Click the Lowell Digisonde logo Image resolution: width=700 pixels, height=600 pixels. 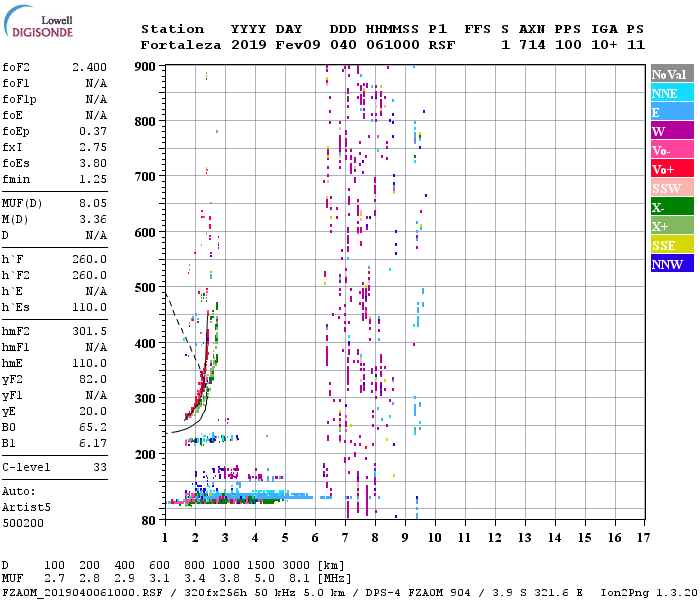coord(38,22)
